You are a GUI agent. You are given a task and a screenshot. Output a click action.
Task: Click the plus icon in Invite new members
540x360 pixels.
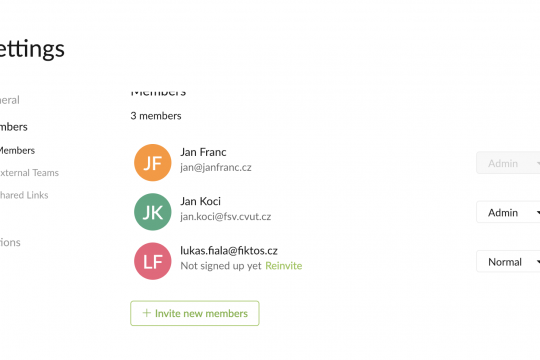pos(147,313)
